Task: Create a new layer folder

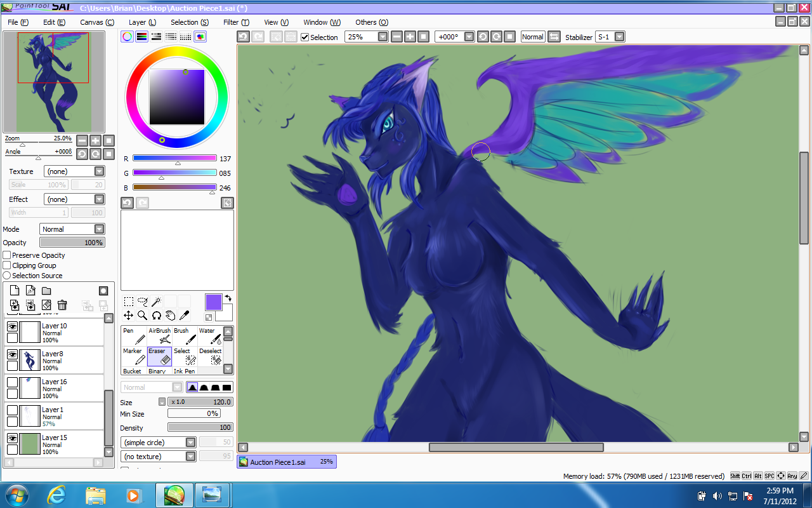Action: pyautogui.click(x=46, y=291)
